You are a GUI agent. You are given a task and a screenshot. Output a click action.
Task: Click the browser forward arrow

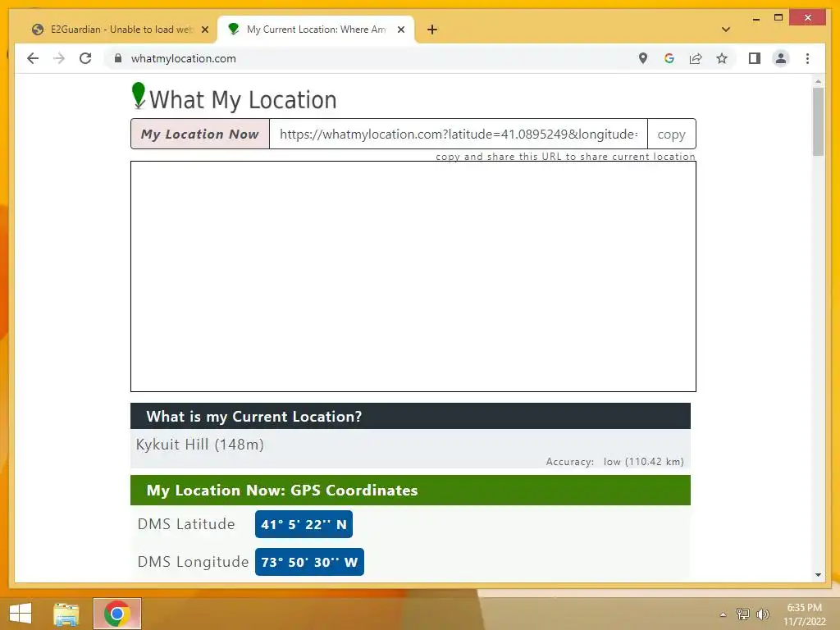(59, 58)
